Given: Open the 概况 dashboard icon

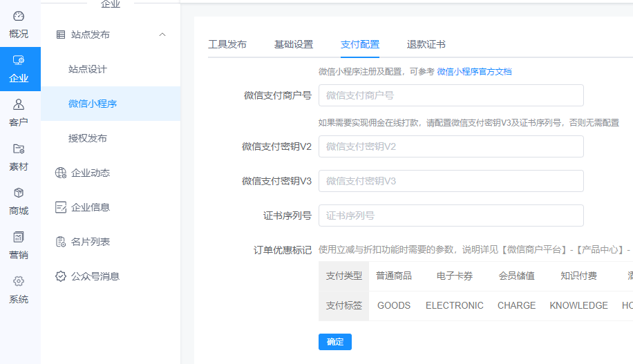Looking at the screenshot, I should 19,16.
